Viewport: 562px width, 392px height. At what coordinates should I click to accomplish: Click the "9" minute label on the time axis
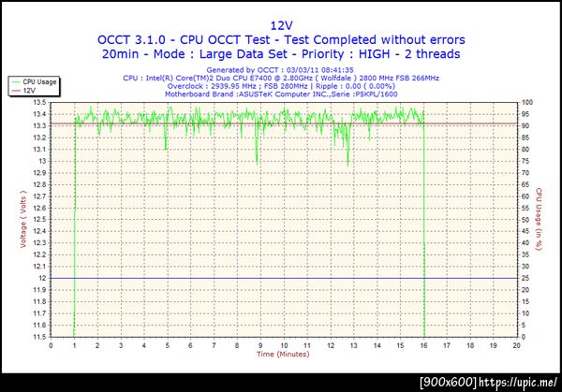click(260, 345)
